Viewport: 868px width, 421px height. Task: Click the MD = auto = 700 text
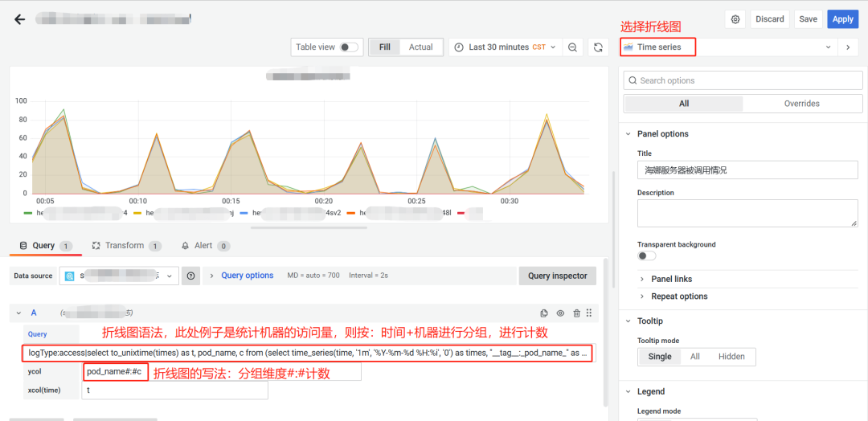point(313,276)
